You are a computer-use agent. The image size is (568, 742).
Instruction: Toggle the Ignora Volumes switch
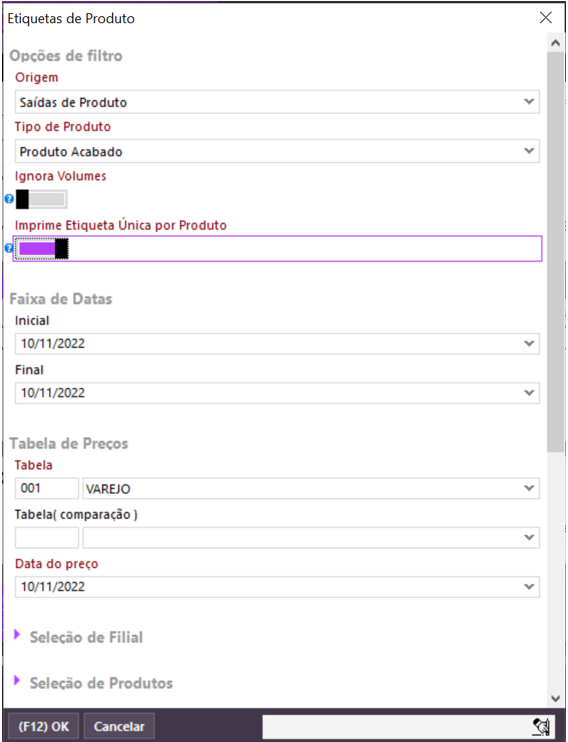(41, 199)
